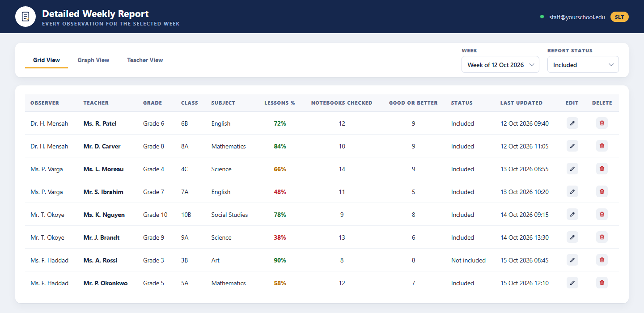This screenshot has width=644, height=313.
Task: Delete Ms. K. Nguyen's Social Studies row
Action: tap(602, 214)
